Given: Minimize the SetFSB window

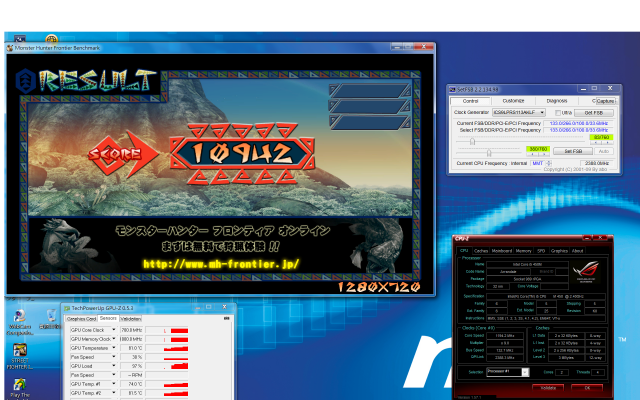Looking at the screenshot, I should 583,89.
